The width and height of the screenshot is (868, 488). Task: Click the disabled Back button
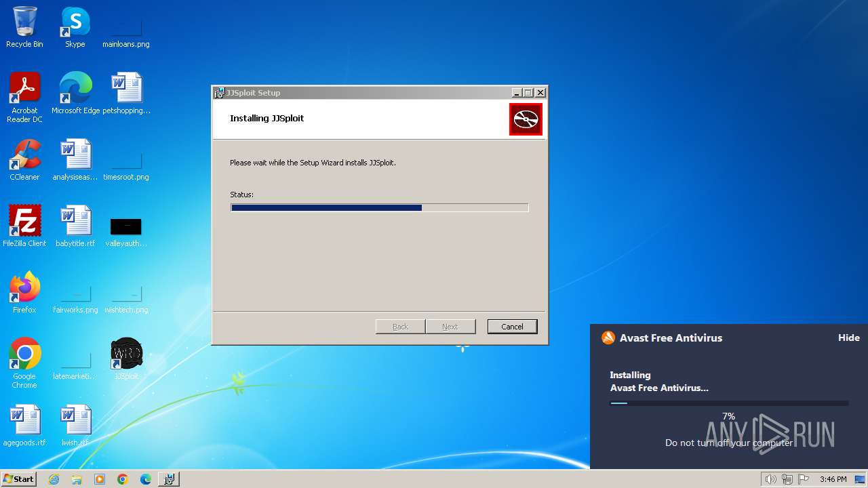400,327
